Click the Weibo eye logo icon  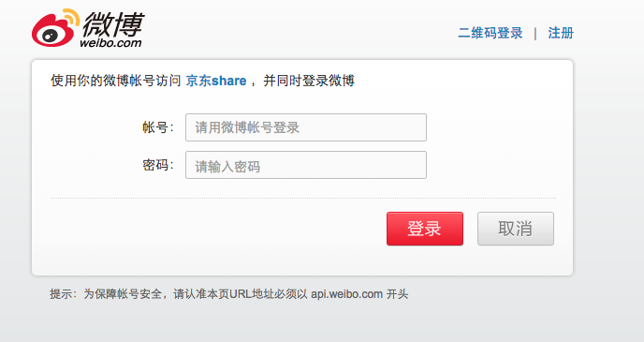coord(55,27)
